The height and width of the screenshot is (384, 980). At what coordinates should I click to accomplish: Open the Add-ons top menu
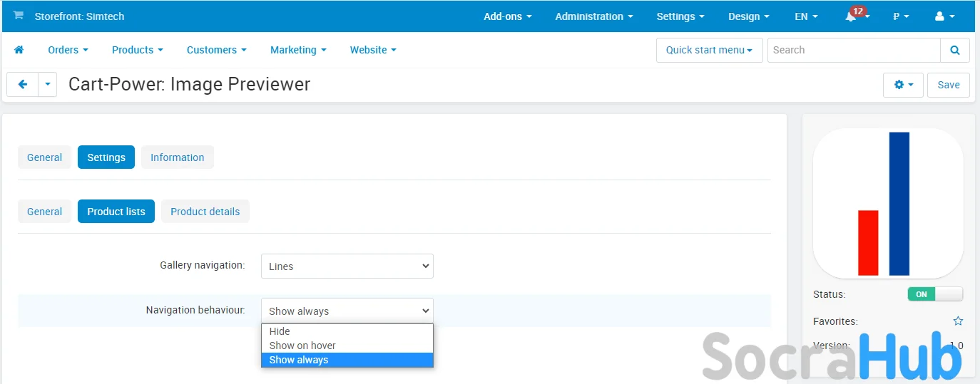tap(507, 16)
